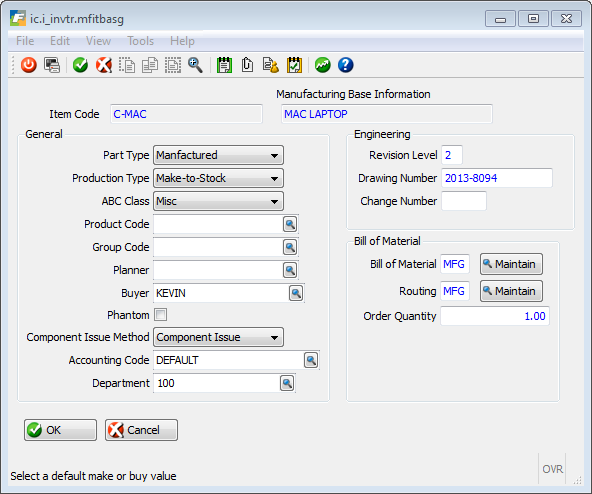Open the Tools menu
Viewport: 592px width, 494px height.
(x=140, y=41)
